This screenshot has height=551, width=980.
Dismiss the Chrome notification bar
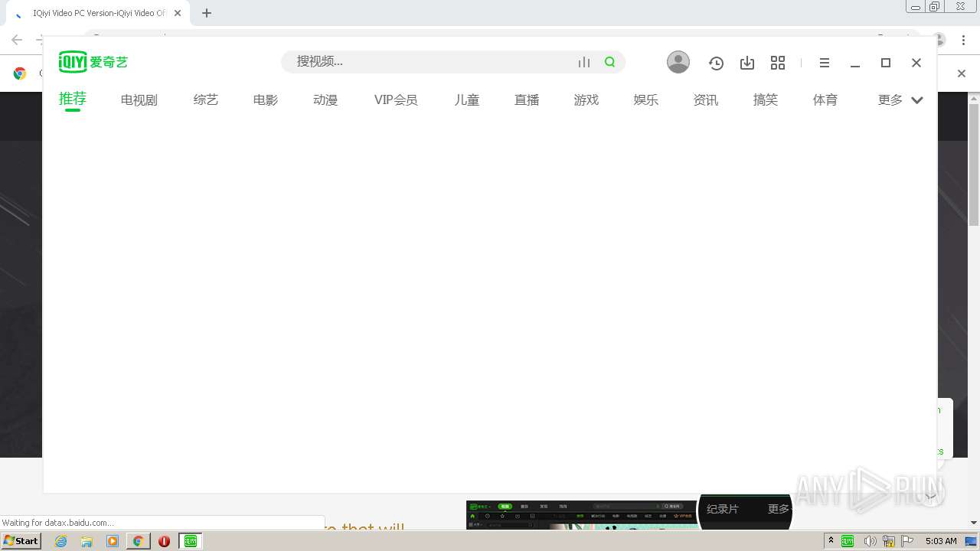[x=962, y=73]
